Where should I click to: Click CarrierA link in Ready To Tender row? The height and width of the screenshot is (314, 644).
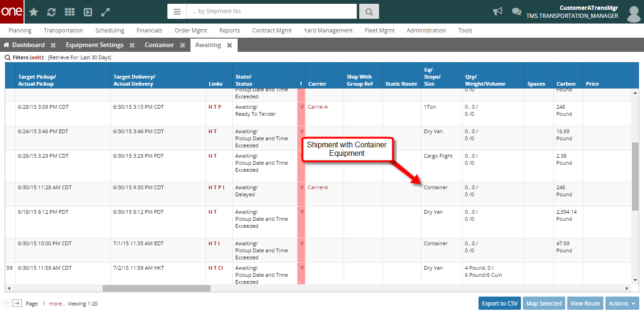coord(318,107)
